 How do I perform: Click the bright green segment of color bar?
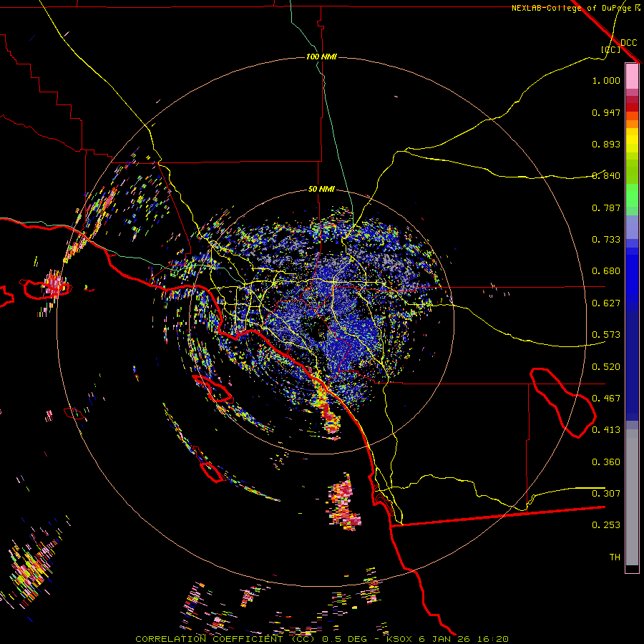[632, 195]
